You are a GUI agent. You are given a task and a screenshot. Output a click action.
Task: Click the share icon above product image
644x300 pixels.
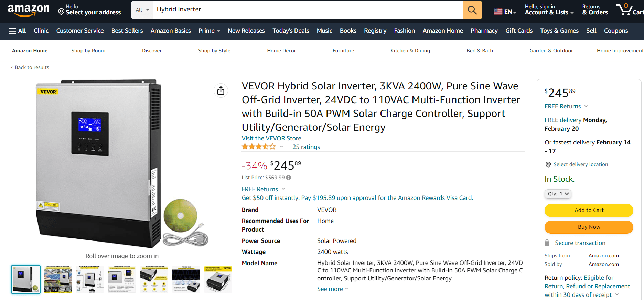[221, 90]
